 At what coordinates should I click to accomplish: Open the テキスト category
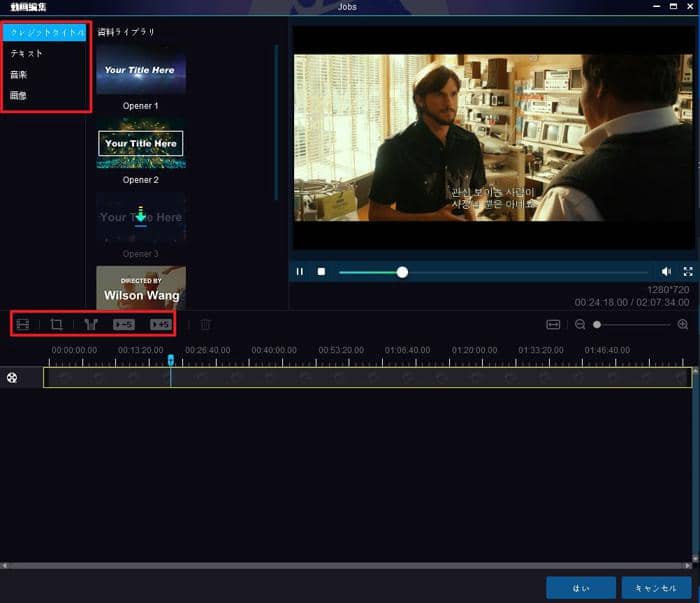coord(26,54)
